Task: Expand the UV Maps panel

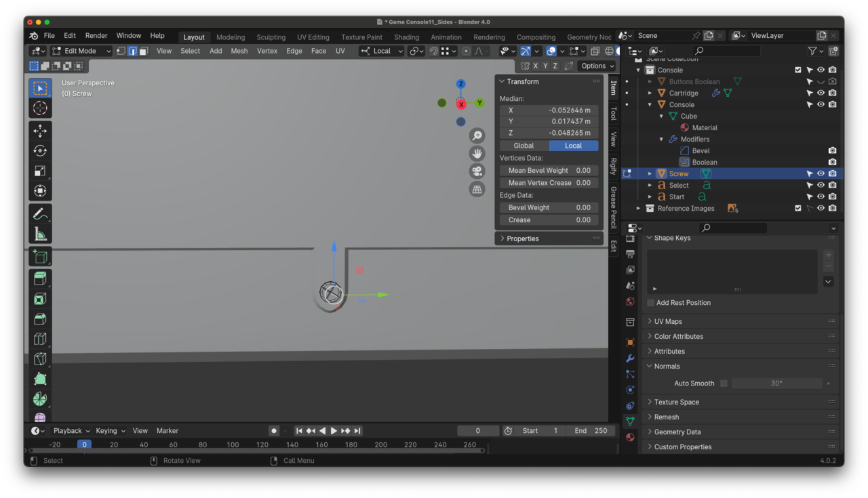Action: tap(668, 321)
